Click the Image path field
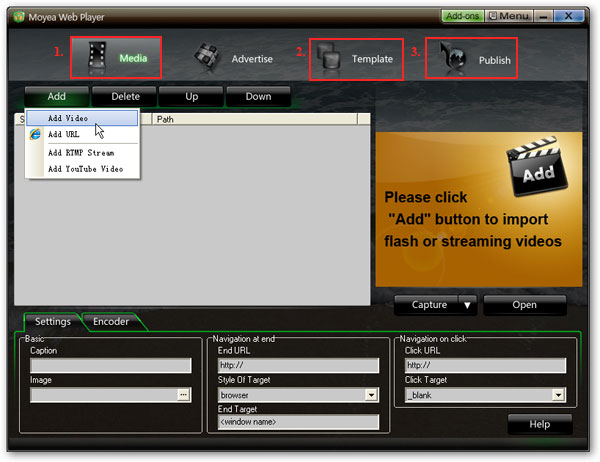600x462 pixels. coord(104,395)
